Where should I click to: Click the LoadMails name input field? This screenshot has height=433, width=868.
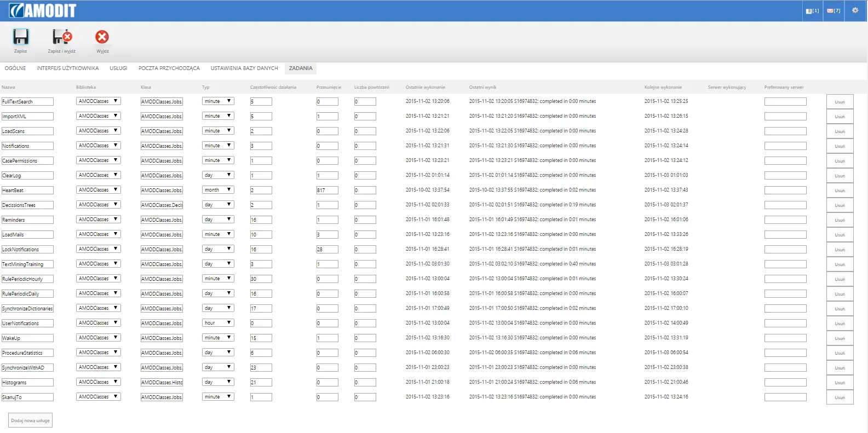pyautogui.click(x=27, y=235)
